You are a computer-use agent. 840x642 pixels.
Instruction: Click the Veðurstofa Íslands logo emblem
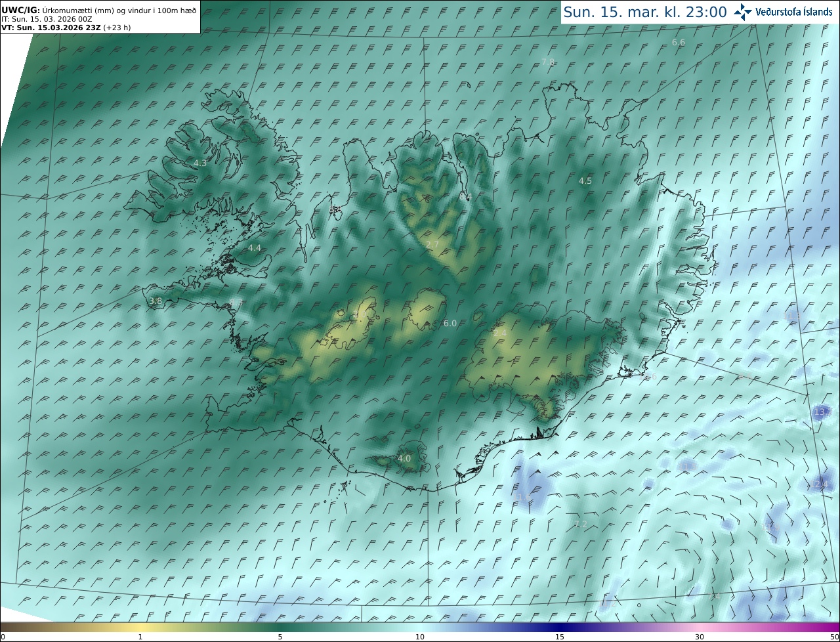pos(743,12)
